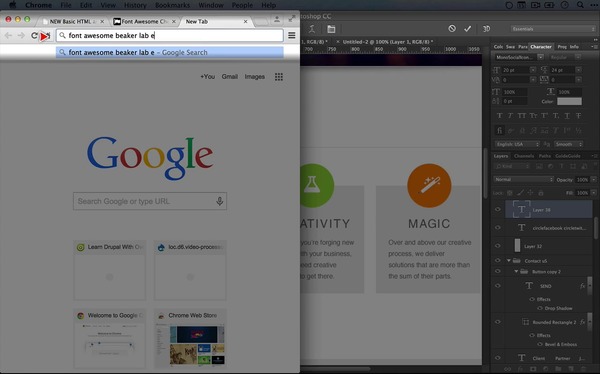Open the Images link on Google's page

(255, 77)
